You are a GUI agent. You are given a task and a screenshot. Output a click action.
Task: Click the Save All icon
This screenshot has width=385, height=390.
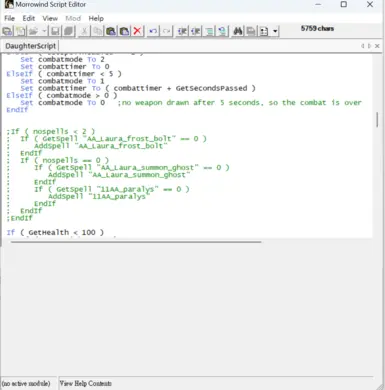(69, 31)
